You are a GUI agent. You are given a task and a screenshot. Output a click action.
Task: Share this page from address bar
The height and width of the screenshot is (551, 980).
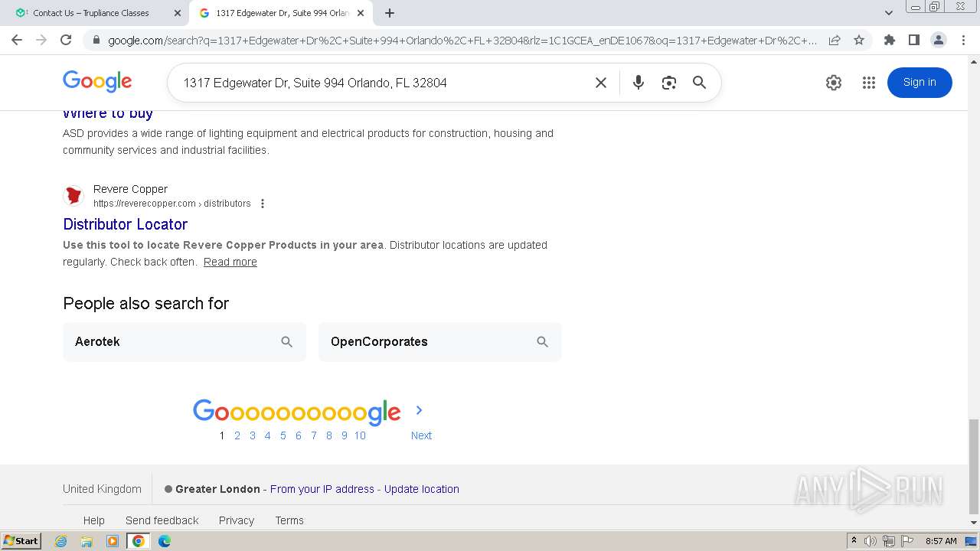pos(835,40)
